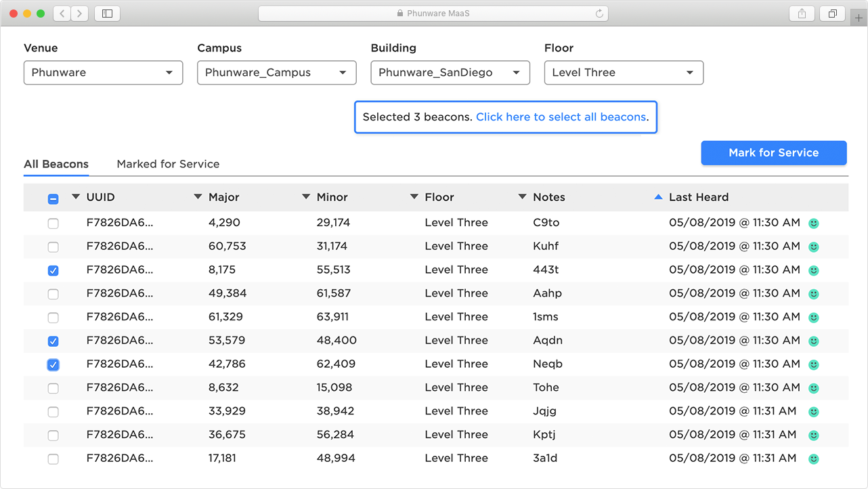Click the 'Click here to select all beacons' link
The image size is (868, 489).
(561, 117)
